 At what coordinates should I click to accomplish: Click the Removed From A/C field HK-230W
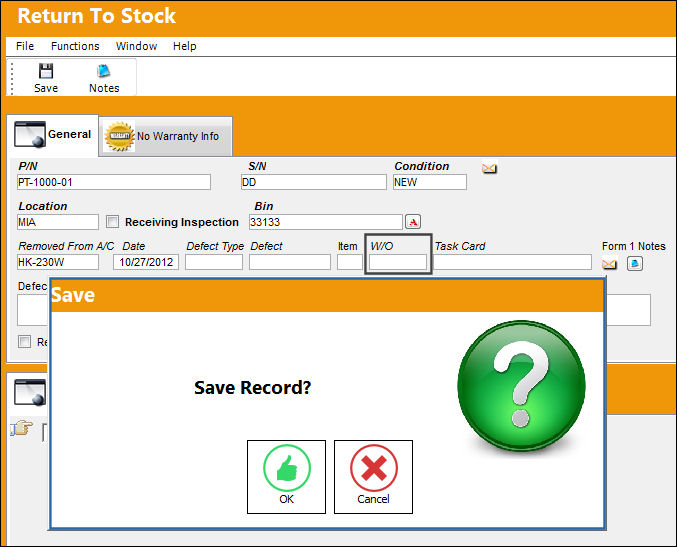point(58,262)
